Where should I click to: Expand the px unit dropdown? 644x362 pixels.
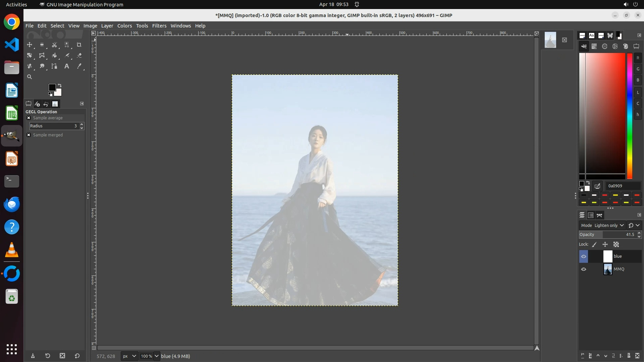pos(129,356)
